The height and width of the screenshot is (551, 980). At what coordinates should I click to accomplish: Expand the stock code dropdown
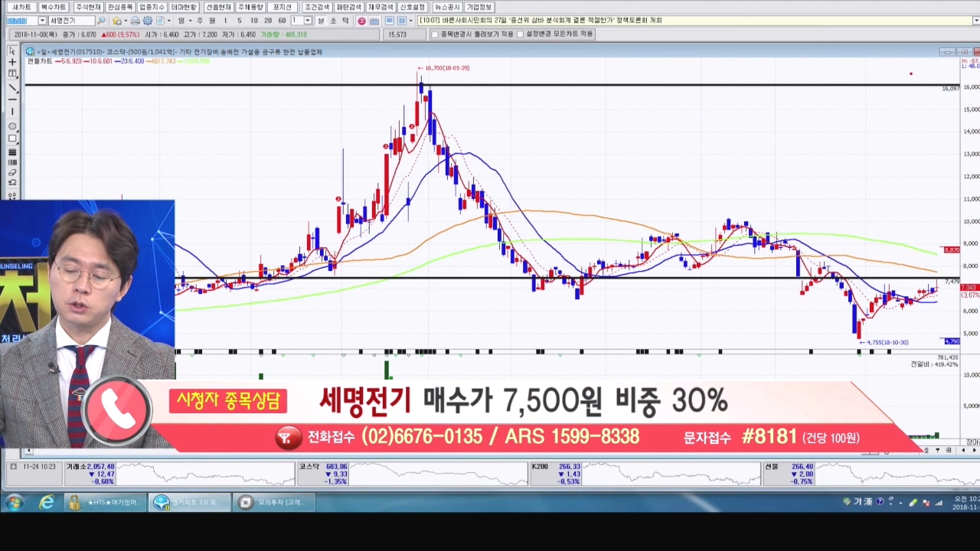pos(42,21)
